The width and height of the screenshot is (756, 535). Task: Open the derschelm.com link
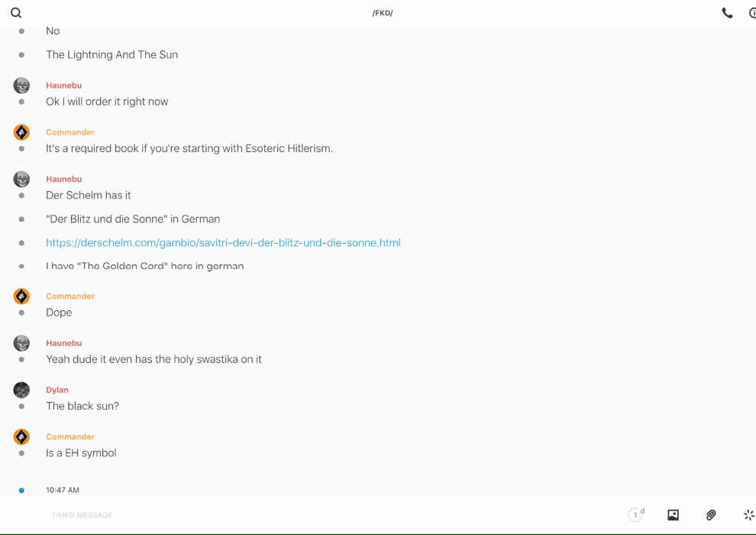(x=223, y=243)
